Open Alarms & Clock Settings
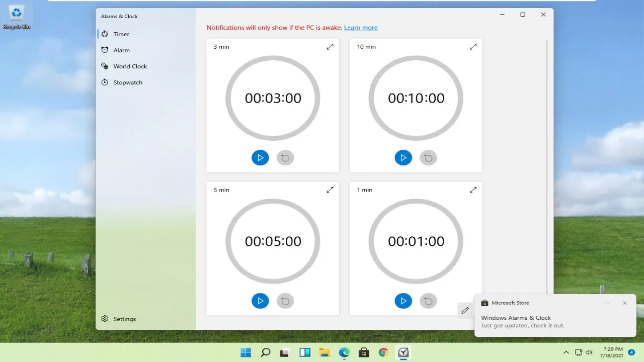The height and width of the screenshot is (362, 644). pos(146,319)
